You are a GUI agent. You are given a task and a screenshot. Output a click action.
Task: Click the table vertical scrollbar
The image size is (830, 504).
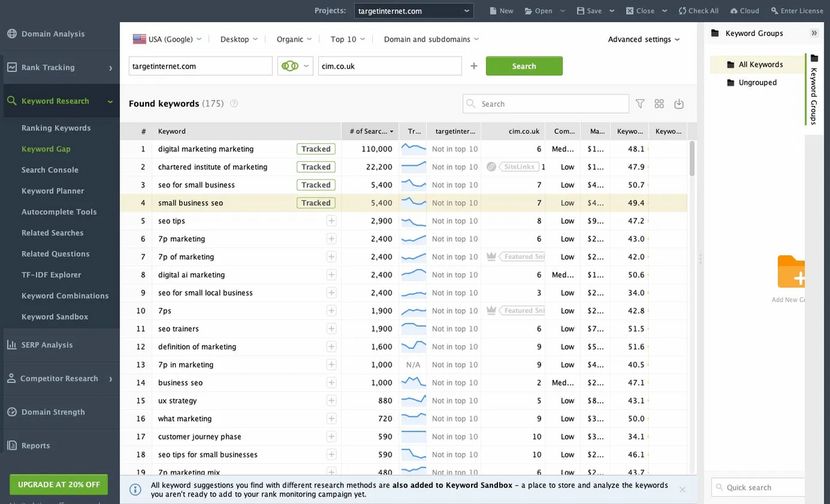coord(692,159)
